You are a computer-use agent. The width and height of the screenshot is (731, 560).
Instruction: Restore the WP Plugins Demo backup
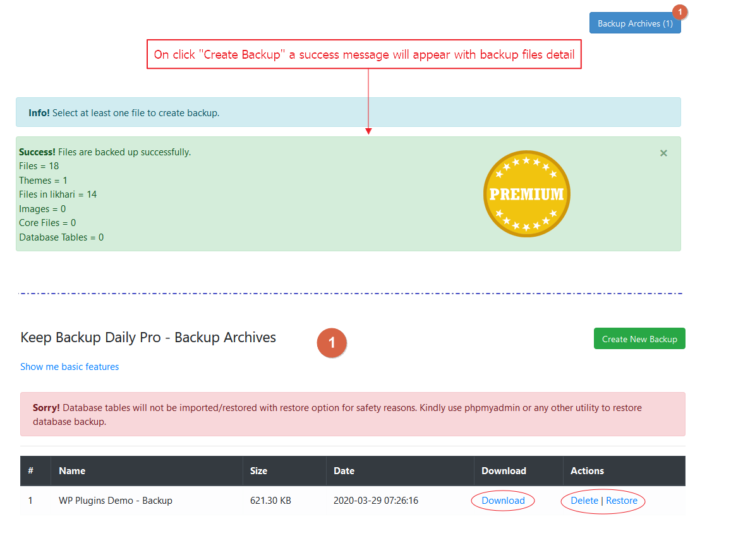(x=622, y=501)
